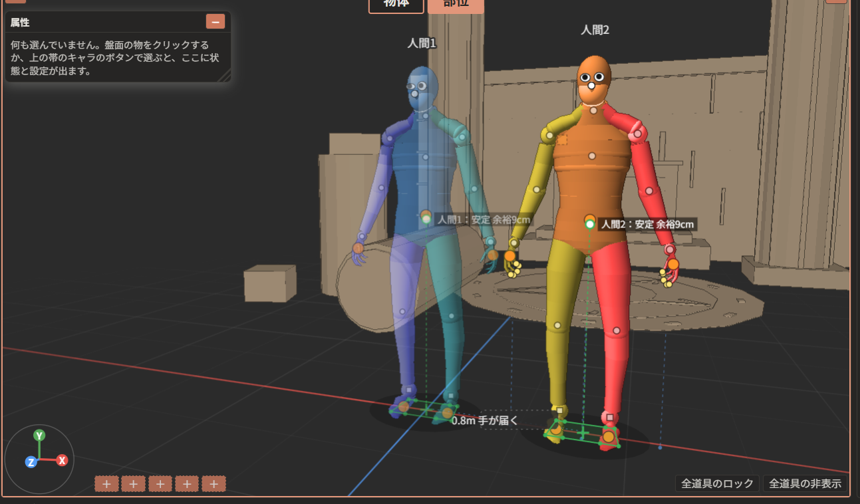The height and width of the screenshot is (504, 860).
Task: Click the green balance marker beside 人間2's status label
Action: click(590, 224)
